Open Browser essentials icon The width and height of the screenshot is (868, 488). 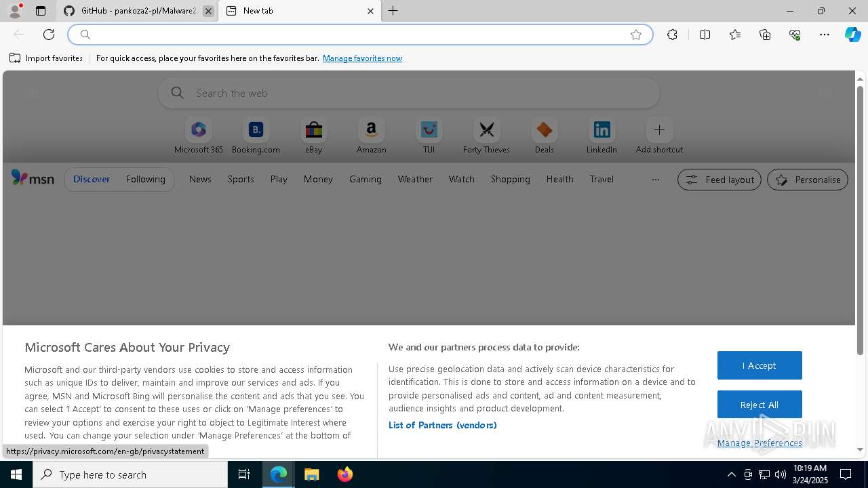tap(795, 35)
